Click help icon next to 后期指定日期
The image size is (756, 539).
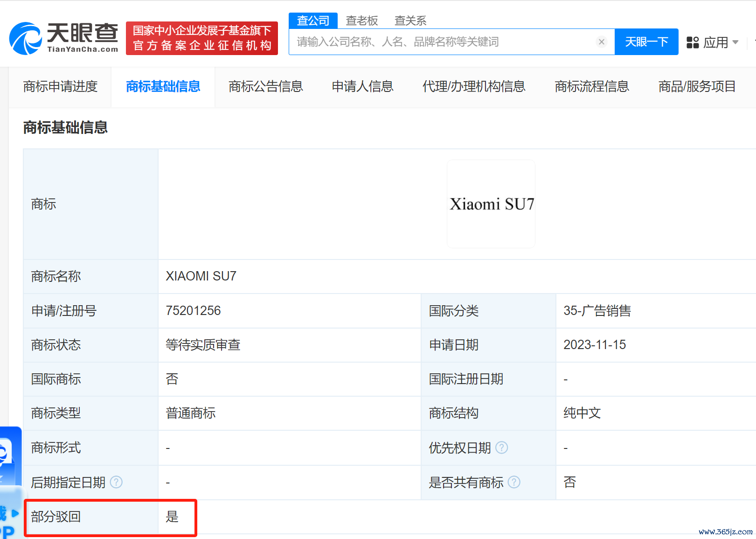point(116,482)
